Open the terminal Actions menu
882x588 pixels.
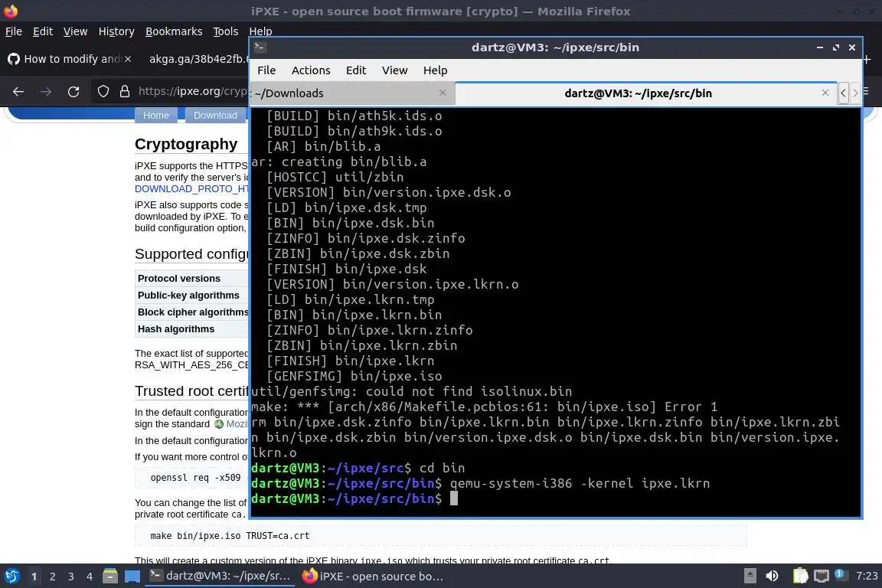(311, 70)
